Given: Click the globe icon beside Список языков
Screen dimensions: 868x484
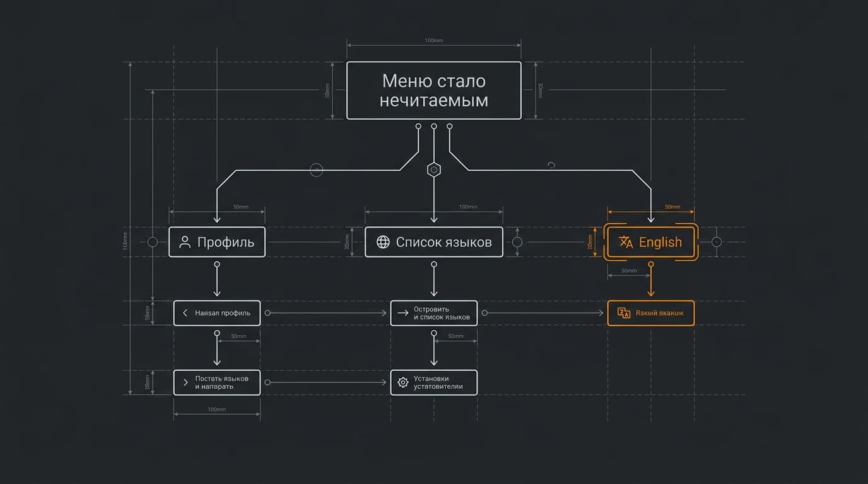Looking at the screenshot, I should 383,242.
